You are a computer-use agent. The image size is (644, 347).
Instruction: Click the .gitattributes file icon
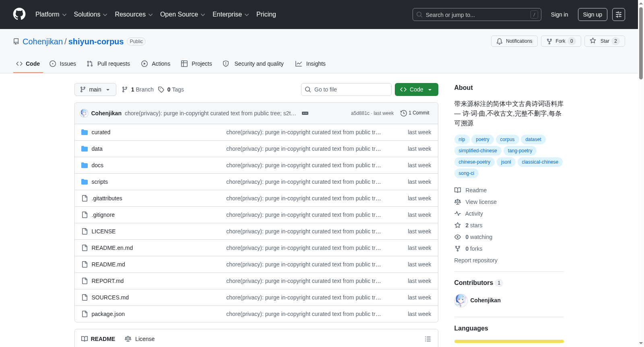click(85, 198)
